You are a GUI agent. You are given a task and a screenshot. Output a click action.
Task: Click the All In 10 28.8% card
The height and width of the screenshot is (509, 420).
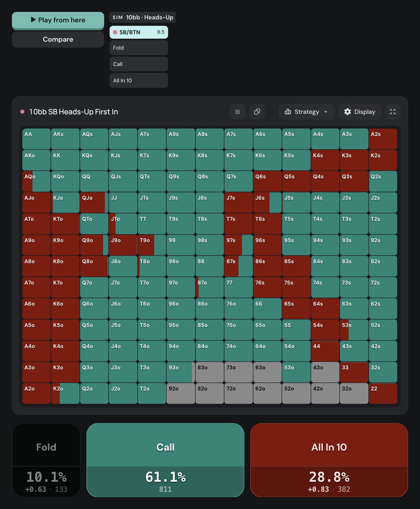tap(329, 460)
